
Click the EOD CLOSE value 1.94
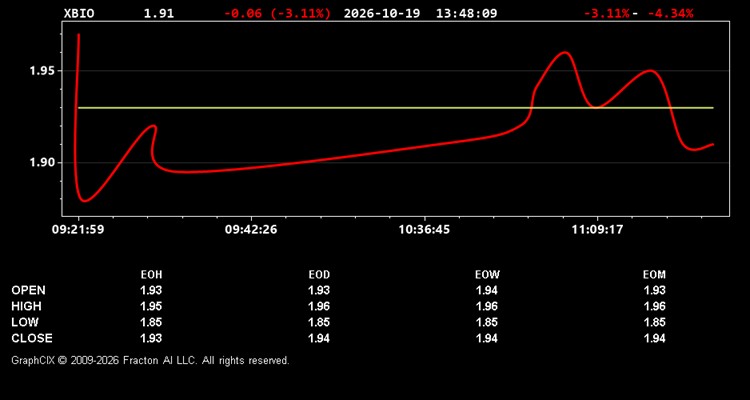coord(319,338)
